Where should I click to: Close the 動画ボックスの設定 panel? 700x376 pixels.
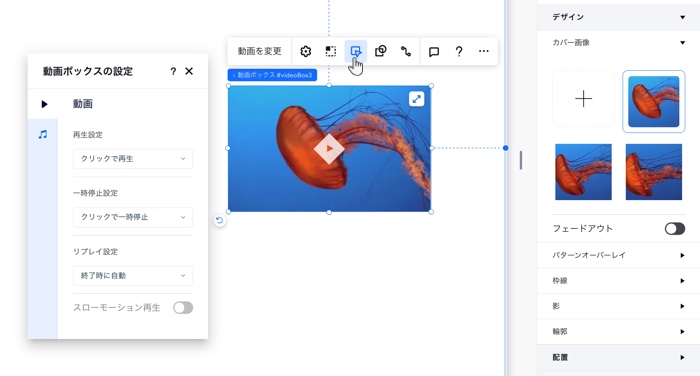(189, 71)
